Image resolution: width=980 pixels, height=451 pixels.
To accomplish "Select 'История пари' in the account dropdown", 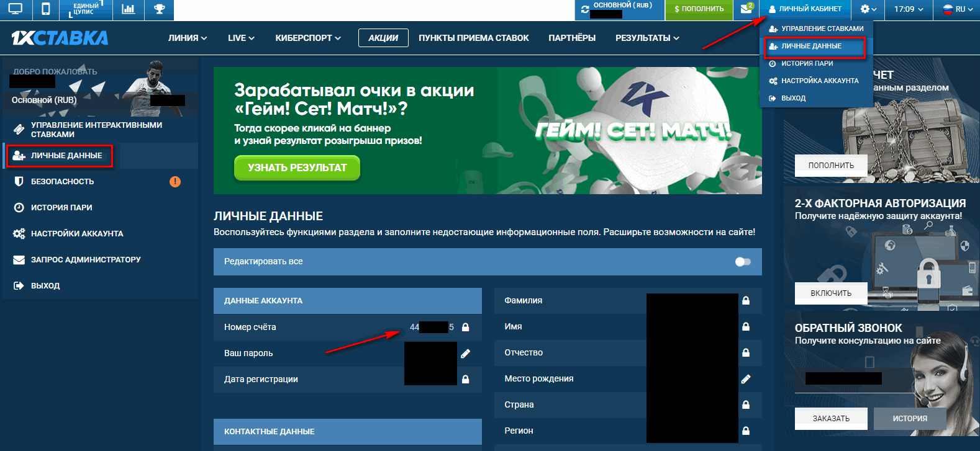I will pyautogui.click(x=807, y=63).
